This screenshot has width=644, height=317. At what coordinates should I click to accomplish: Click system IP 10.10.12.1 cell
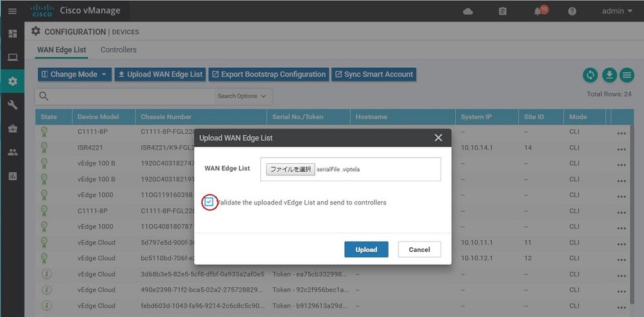[476, 258]
